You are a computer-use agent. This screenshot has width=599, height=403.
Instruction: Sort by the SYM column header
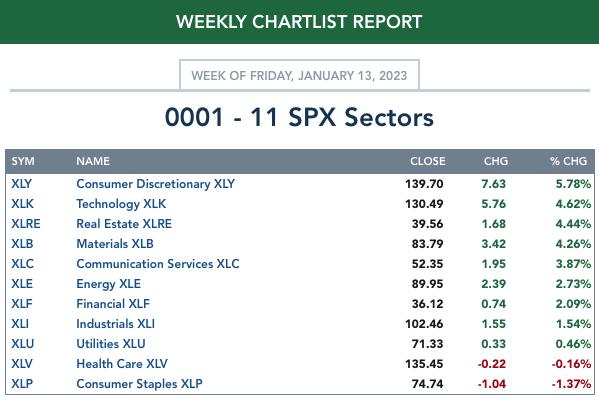(x=23, y=161)
